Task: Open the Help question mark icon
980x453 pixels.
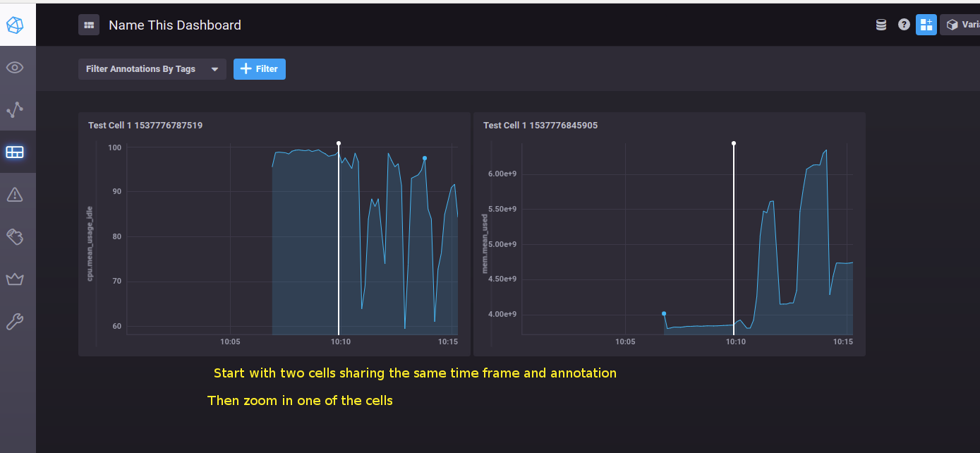Action: point(904,24)
